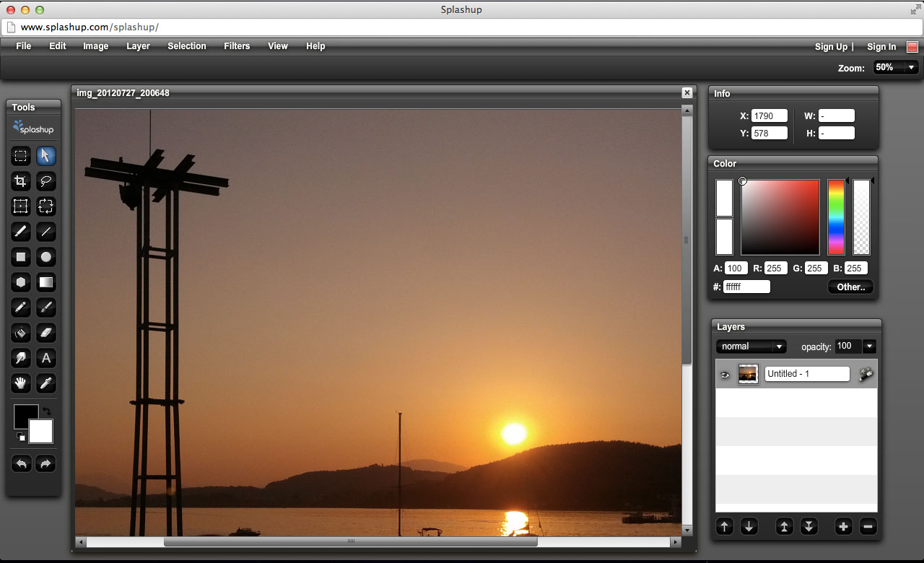Pick the Text tool

[46, 358]
